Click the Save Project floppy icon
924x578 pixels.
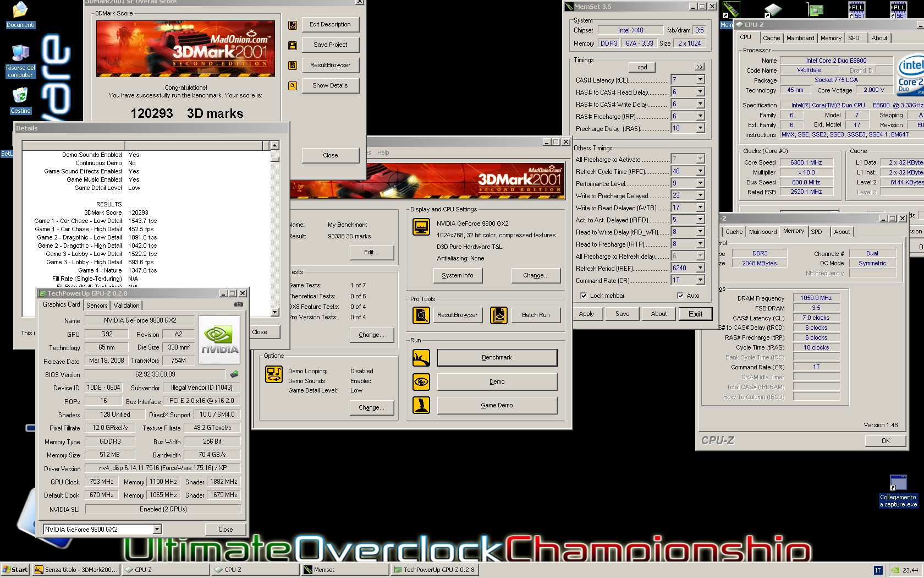[x=293, y=45]
